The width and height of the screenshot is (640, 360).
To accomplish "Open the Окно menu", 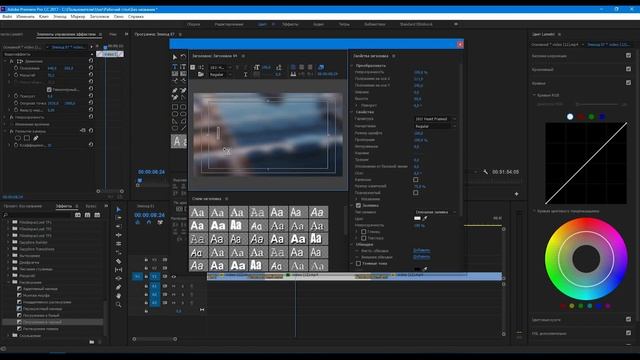I will 119,17.
